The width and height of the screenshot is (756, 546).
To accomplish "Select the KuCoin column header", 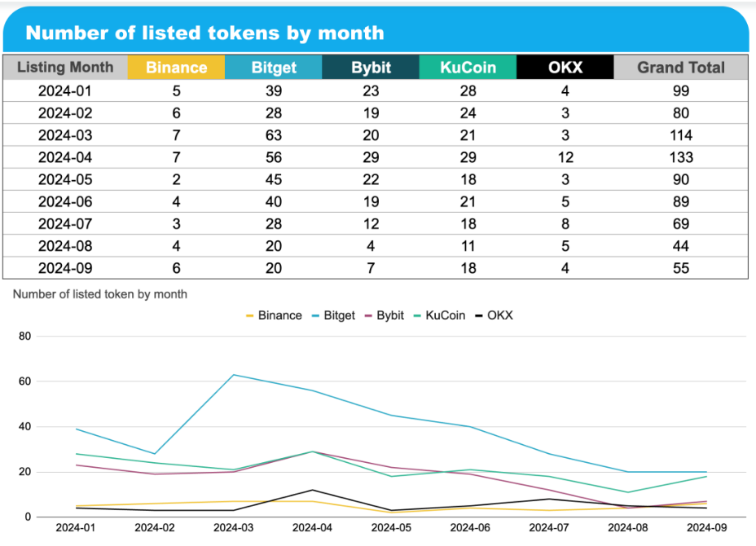I will [x=468, y=68].
